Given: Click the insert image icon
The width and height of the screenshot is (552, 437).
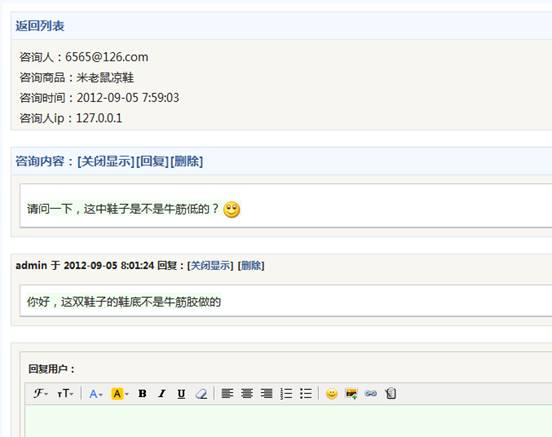Looking at the screenshot, I should (351, 393).
